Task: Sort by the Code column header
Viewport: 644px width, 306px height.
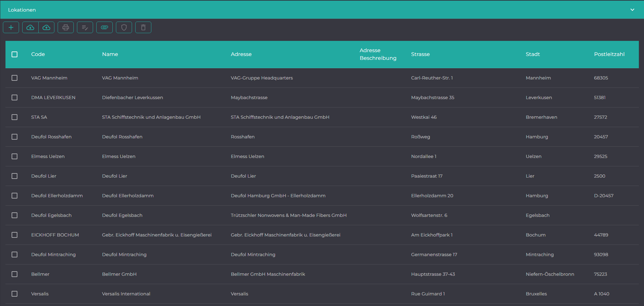Action: coord(38,54)
